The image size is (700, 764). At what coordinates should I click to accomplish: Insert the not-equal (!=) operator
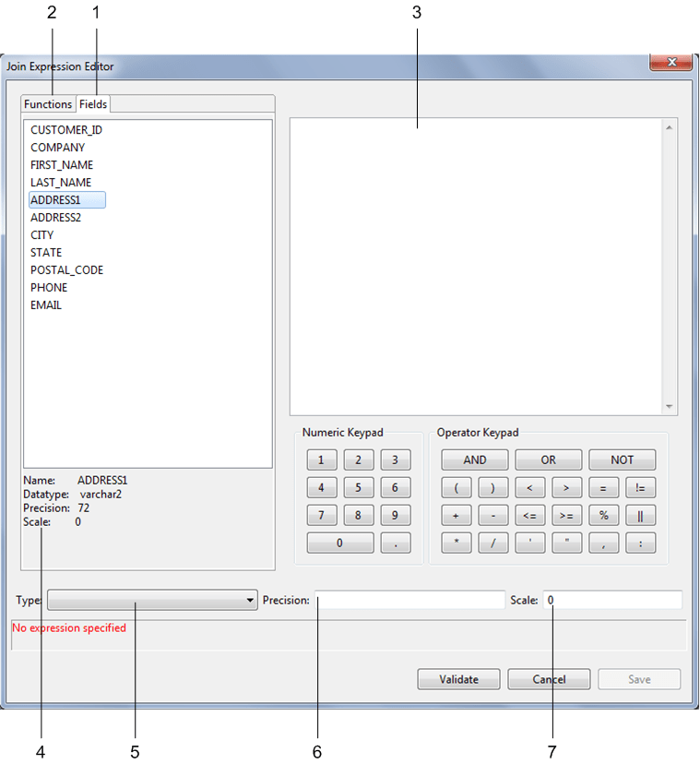(641, 488)
